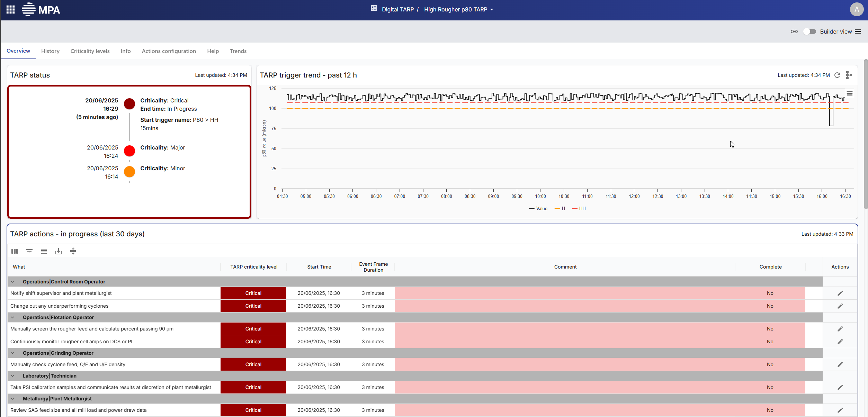
Task: Switch to the Overview tab
Action: point(18,51)
